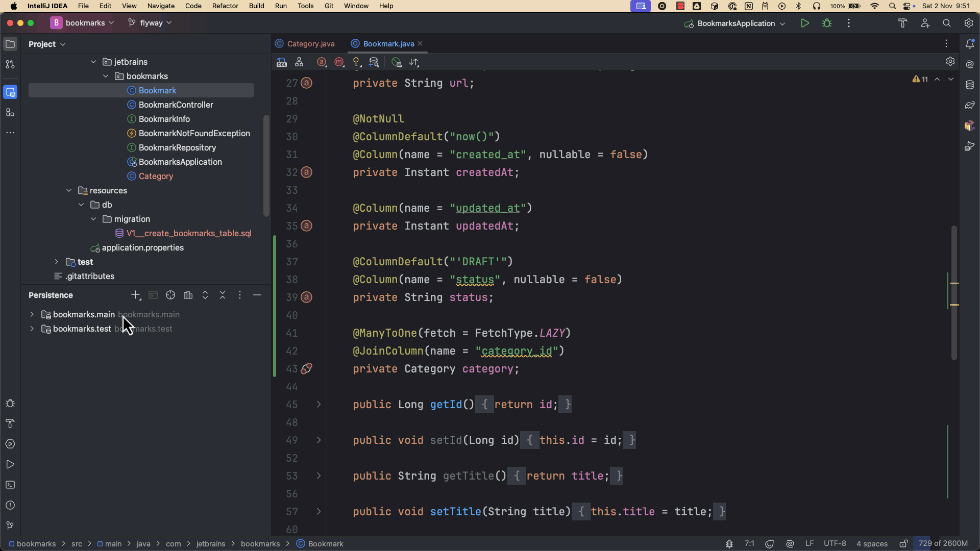Click the plus add button in Persistence panel
This screenshot has width=980, height=551.
pyautogui.click(x=136, y=295)
